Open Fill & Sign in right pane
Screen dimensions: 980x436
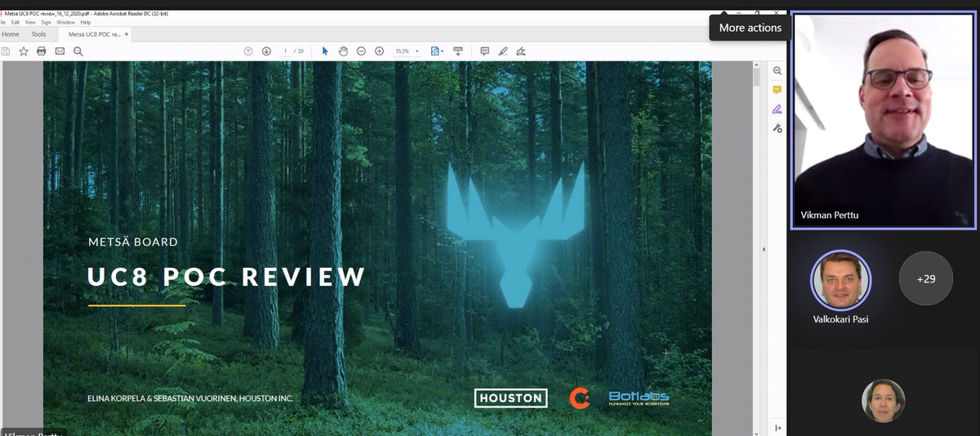777,109
